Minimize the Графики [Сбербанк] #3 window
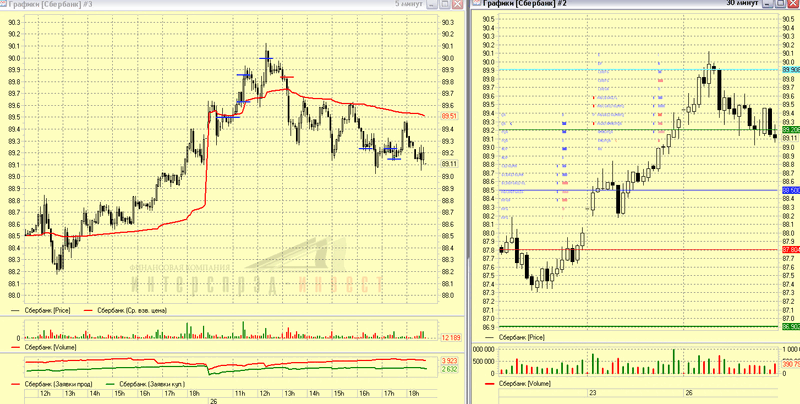Screen dimensions: 800x404 (432, 4)
